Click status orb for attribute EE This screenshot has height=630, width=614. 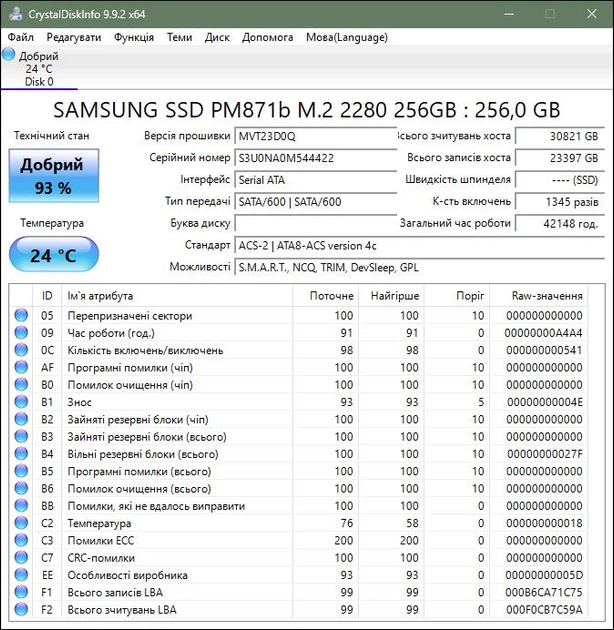tap(21, 575)
